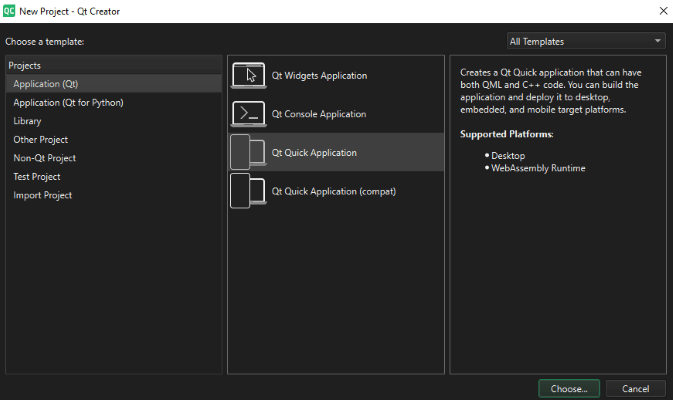The width and height of the screenshot is (673, 400).
Task: Select Other Project category
Action: (x=40, y=140)
